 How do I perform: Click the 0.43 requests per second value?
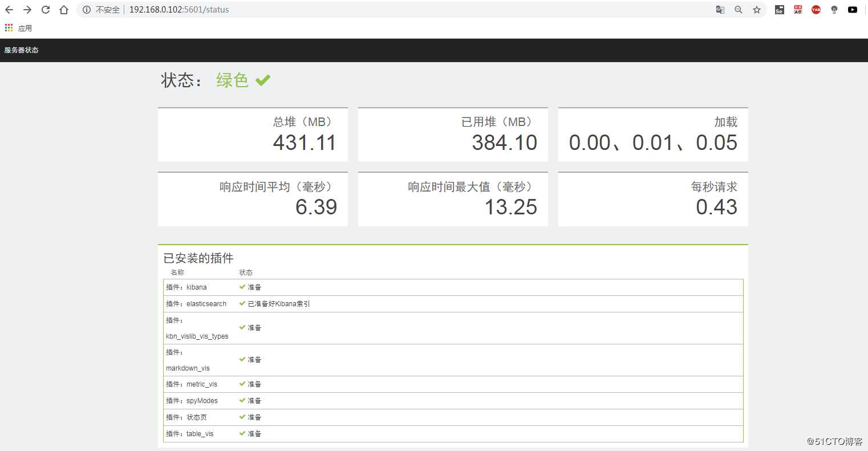tap(717, 207)
